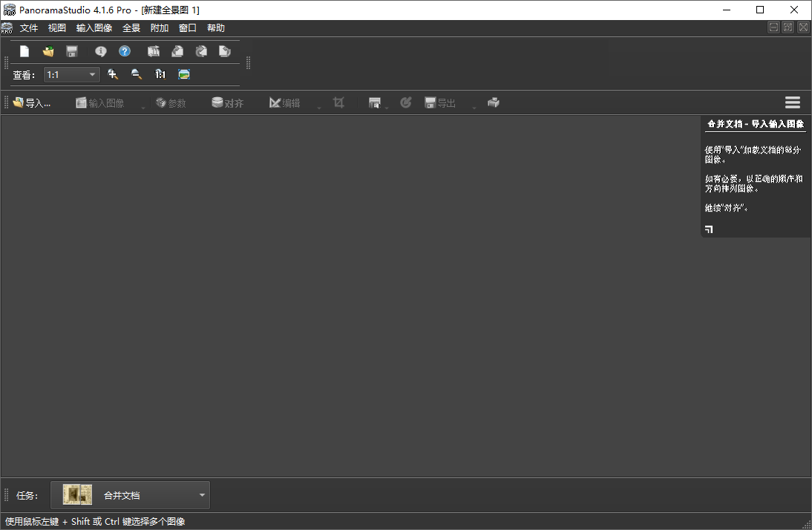Click the flip images icon
This screenshot has width=812, height=530.
point(154,51)
